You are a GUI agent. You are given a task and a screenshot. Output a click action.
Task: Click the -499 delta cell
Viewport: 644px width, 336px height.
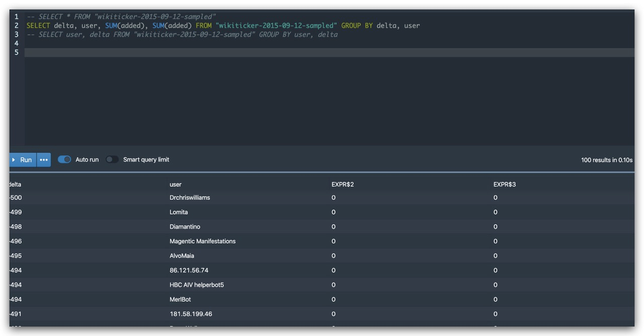point(16,212)
